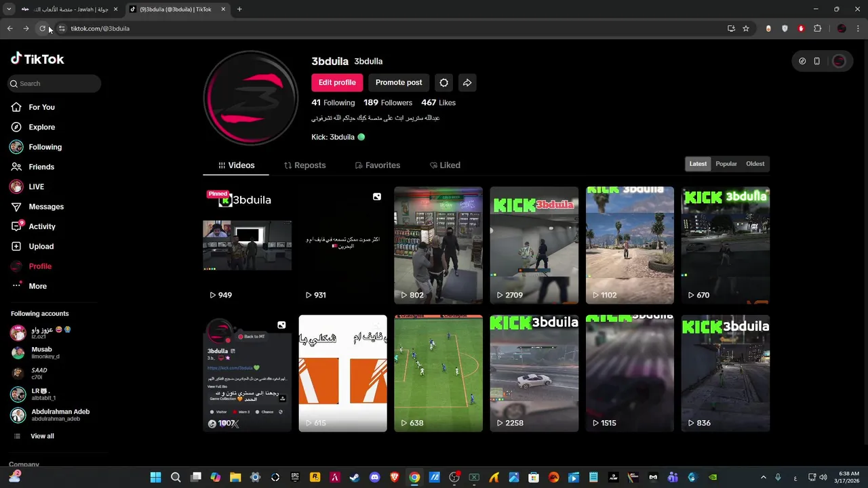Click the TikTok logo
The height and width of the screenshot is (488, 868).
tap(37, 59)
